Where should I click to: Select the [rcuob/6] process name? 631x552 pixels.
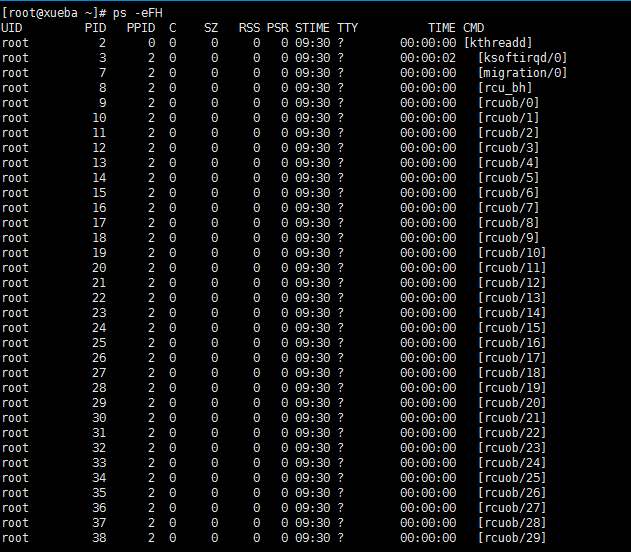(x=508, y=193)
